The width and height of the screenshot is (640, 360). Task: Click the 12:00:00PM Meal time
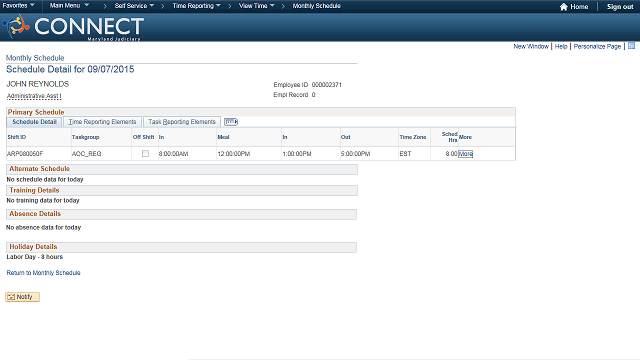233,154
